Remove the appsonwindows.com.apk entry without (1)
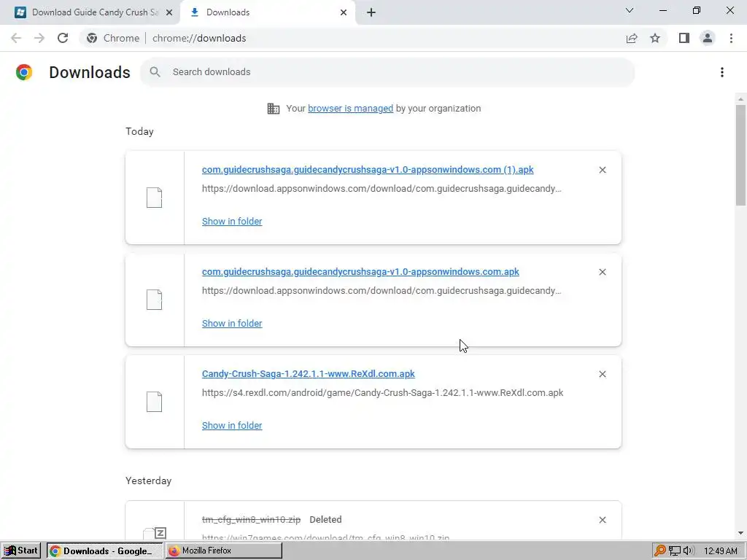 (x=602, y=272)
